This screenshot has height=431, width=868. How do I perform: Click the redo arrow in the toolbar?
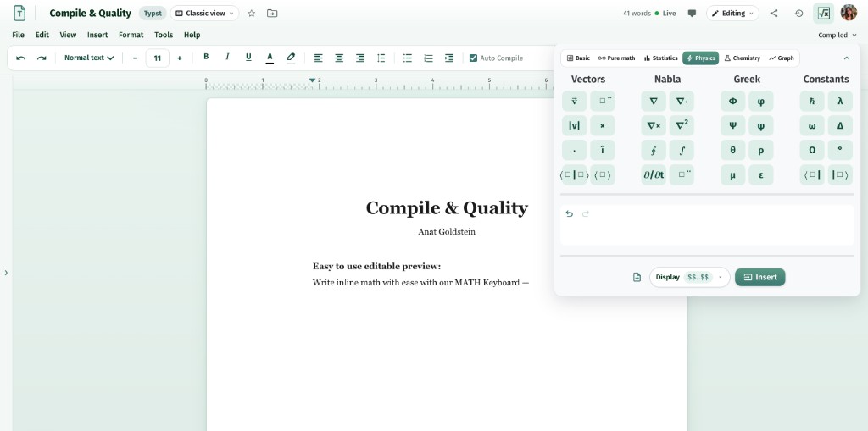coord(42,58)
